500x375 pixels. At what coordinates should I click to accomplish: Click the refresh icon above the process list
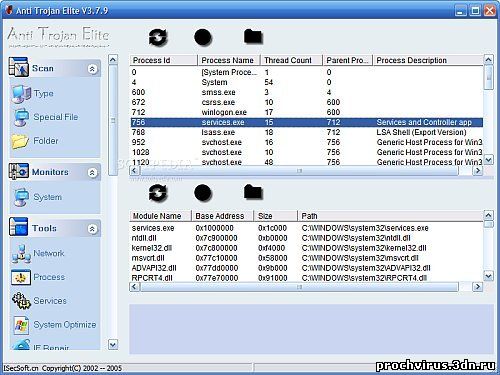tap(157, 37)
